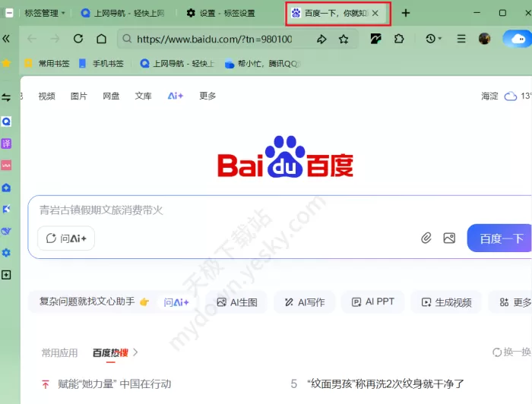Open the blue flag K sidebar icon

[6, 209]
